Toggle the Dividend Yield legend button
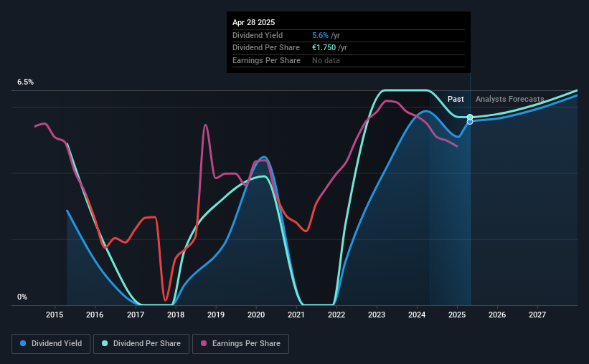The width and height of the screenshot is (589, 364). [51, 344]
